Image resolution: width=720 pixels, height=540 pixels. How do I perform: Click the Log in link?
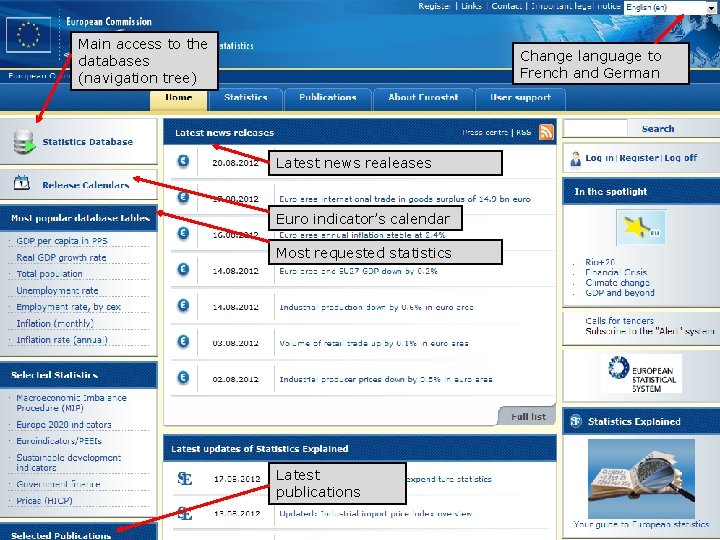coord(599,158)
